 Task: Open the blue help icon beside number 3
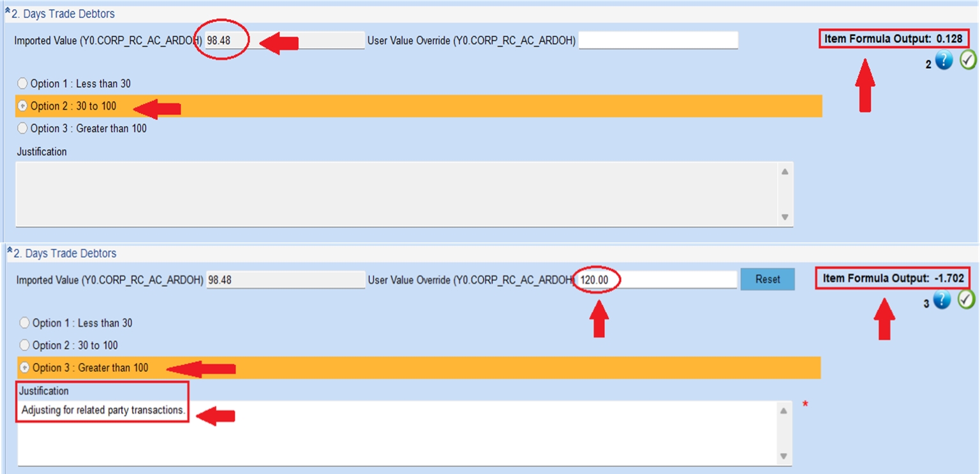(x=942, y=300)
